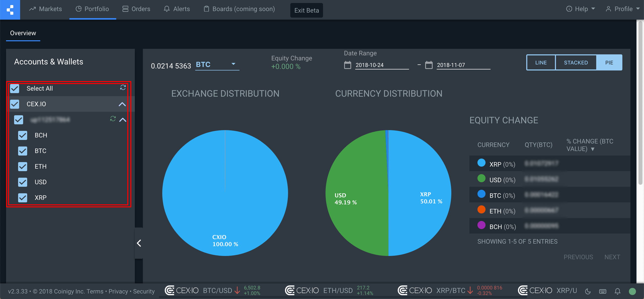Switch chart view to STACKED

point(576,62)
